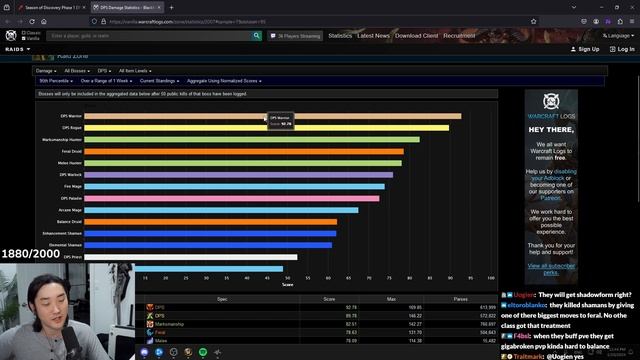Click the browser back arrow

point(7,21)
